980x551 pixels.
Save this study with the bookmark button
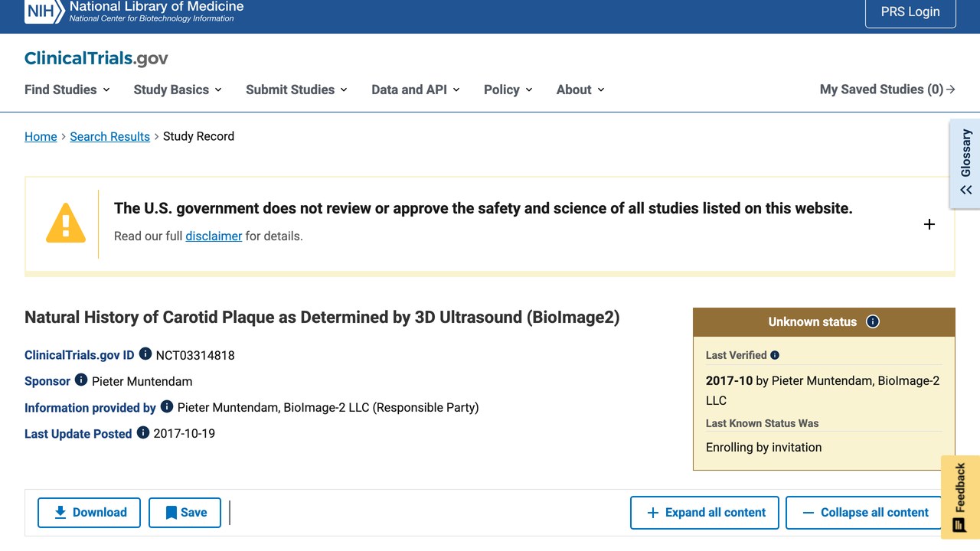pos(185,513)
